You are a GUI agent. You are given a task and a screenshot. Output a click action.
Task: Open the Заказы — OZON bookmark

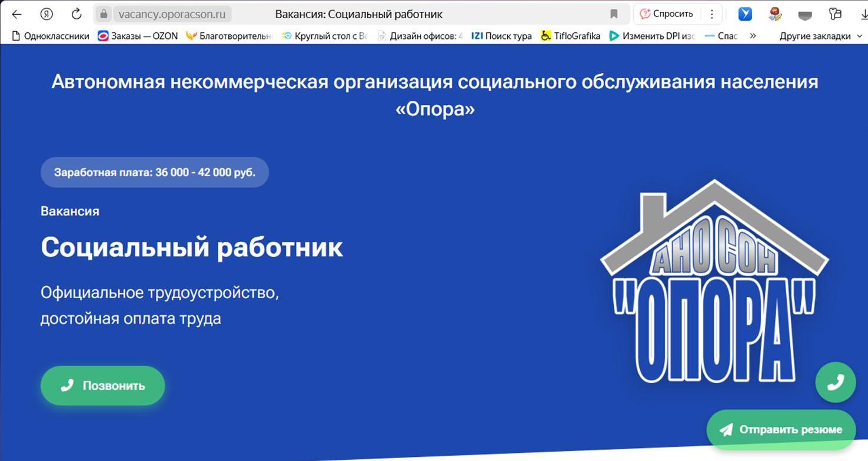[x=137, y=36]
